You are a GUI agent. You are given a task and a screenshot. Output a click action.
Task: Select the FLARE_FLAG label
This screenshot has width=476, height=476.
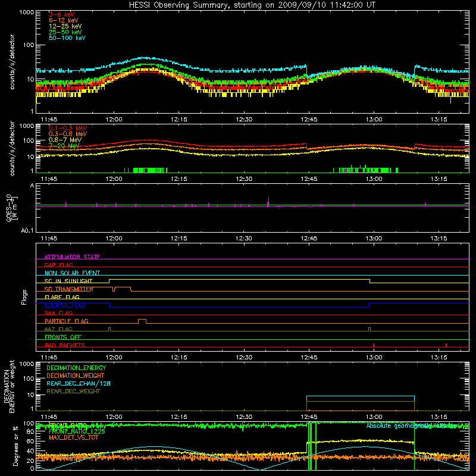(x=62, y=297)
